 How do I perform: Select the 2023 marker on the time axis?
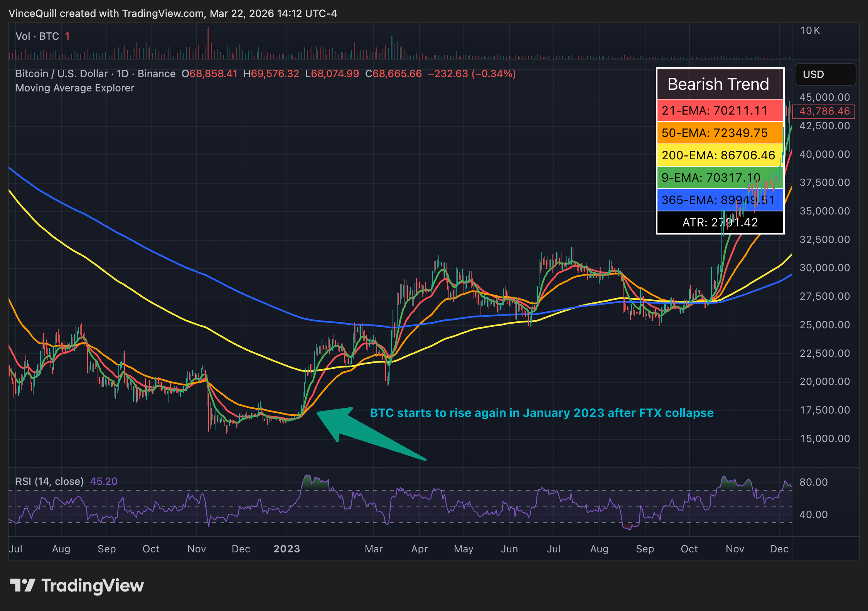pyautogui.click(x=287, y=549)
